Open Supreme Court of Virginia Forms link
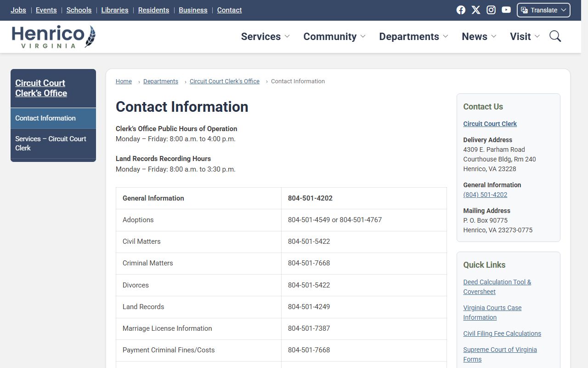Screen dimensions: 588x368 click(x=500, y=355)
